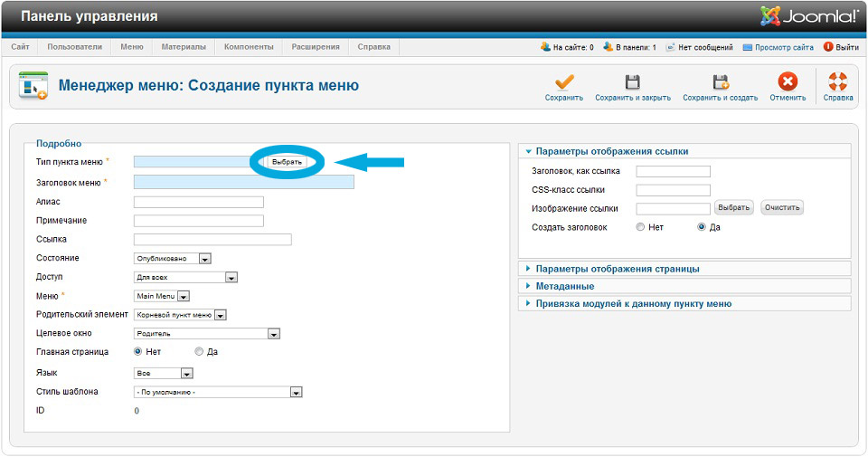Click the red logout icon
Image resolution: width=868 pixels, height=457 pixels.
pos(827,47)
